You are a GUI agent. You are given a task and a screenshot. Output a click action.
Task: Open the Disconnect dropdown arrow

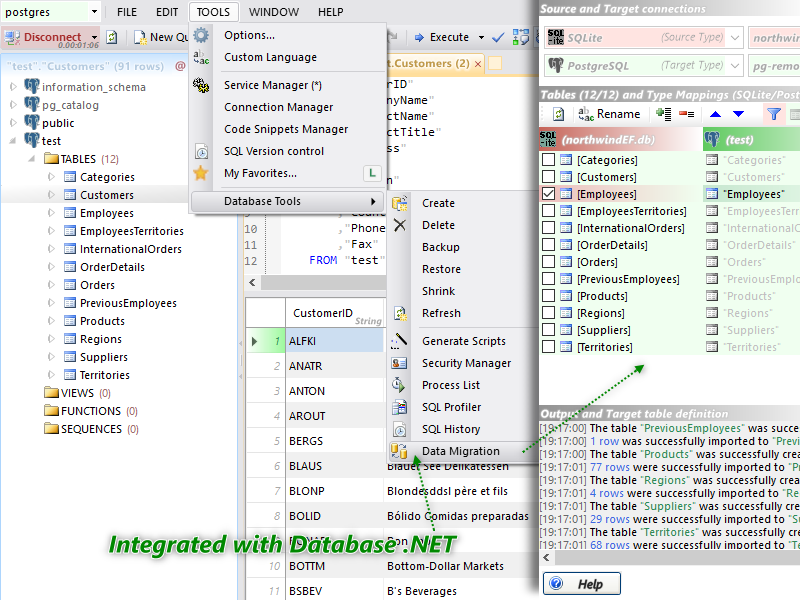[94, 37]
